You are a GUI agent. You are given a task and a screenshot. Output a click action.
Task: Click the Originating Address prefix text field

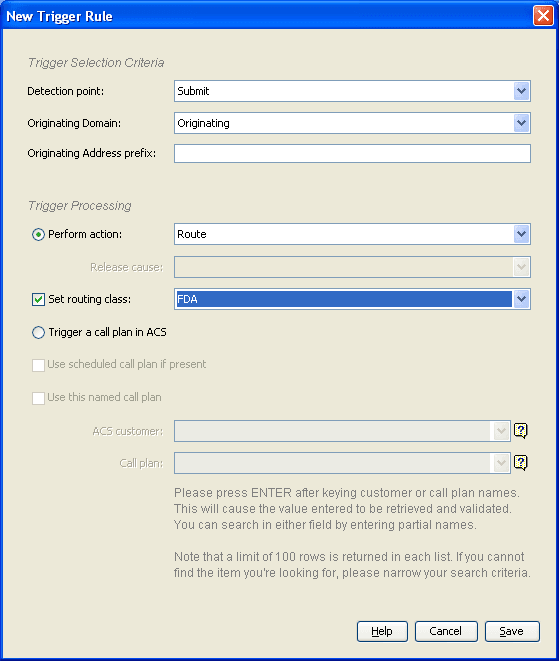click(352, 153)
